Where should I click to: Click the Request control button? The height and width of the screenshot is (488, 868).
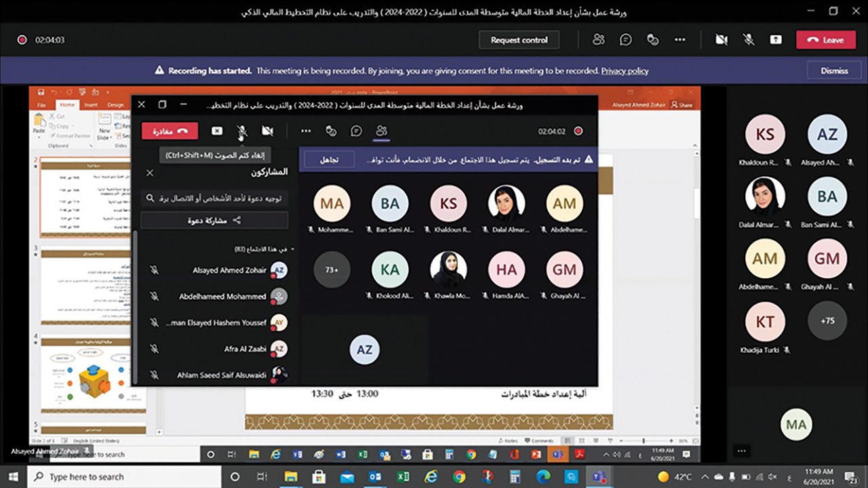click(519, 40)
